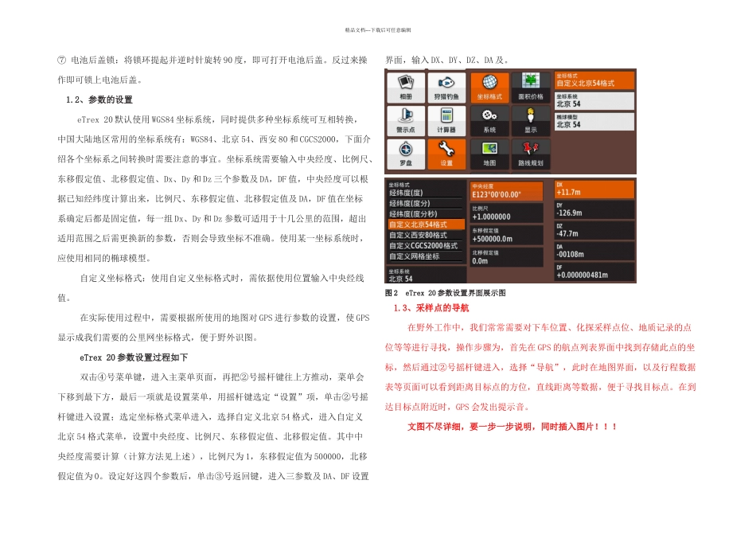The image size is (756, 535).
Task: Choose 自定义西安80格式 in the list
Action: pyautogui.click(x=427, y=236)
